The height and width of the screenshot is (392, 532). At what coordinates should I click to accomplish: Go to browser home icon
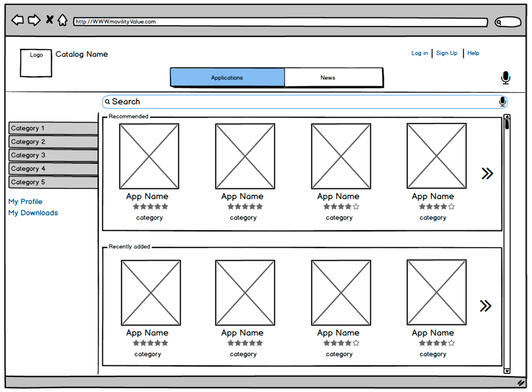tap(63, 20)
